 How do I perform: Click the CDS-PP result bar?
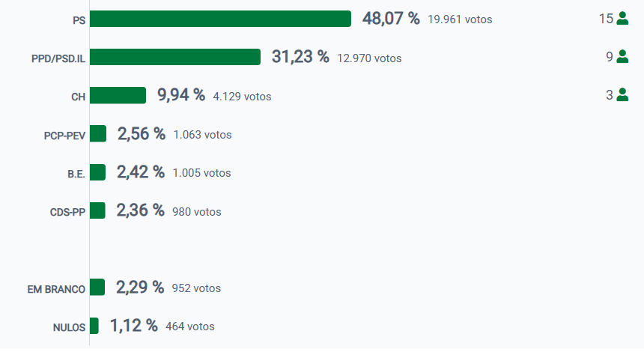[x=97, y=211]
